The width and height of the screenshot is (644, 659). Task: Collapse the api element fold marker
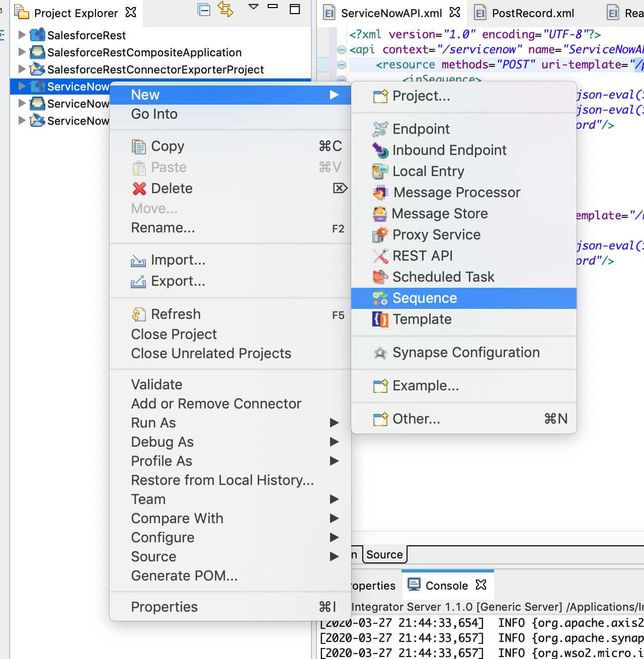pyautogui.click(x=342, y=50)
